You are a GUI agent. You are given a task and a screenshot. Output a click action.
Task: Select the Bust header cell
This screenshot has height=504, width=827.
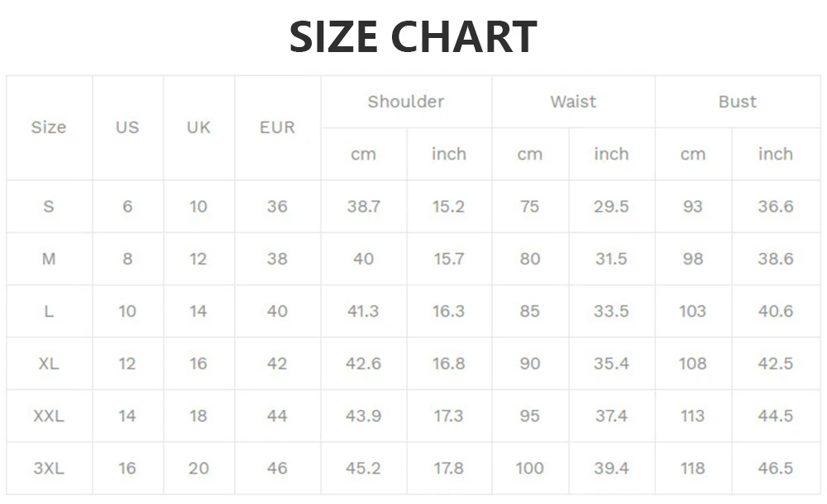click(x=737, y=102)
